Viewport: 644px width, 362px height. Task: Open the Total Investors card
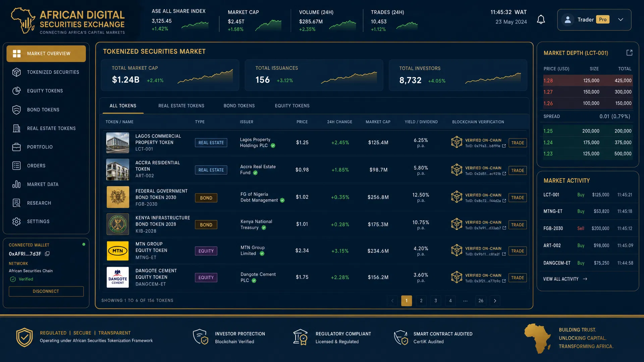tap(458, 75)
